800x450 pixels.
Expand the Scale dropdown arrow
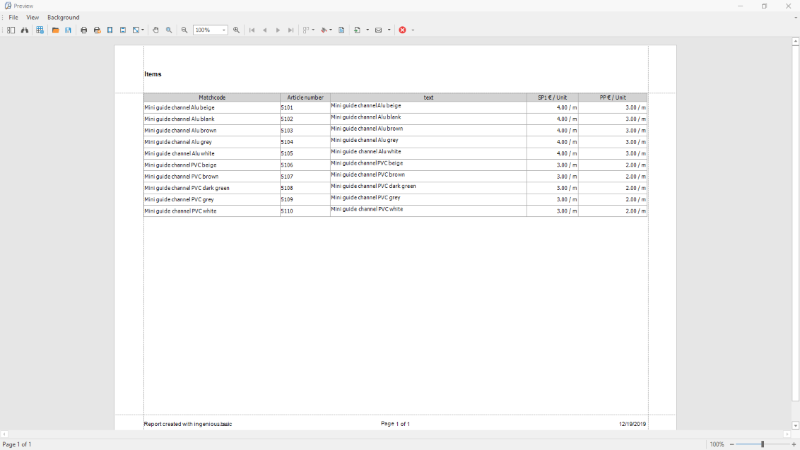(142, 30)
